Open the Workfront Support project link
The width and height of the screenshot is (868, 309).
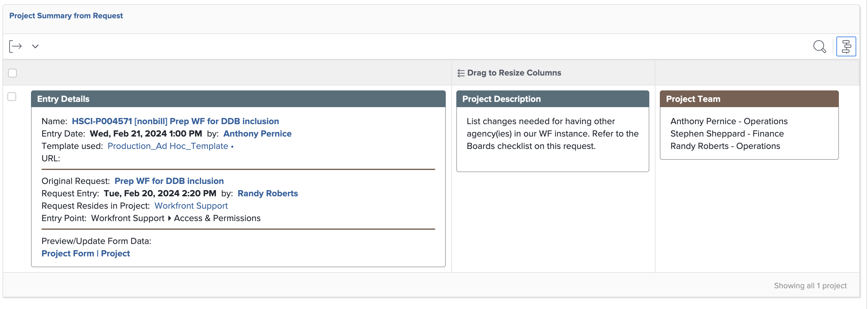pyautogui.click(x=191, y=206)
